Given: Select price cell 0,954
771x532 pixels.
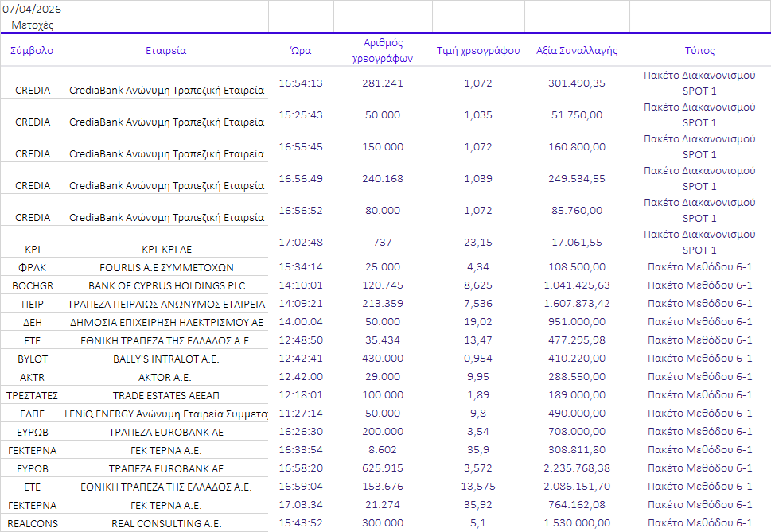Looking at the screenshot, I should 478,358.
